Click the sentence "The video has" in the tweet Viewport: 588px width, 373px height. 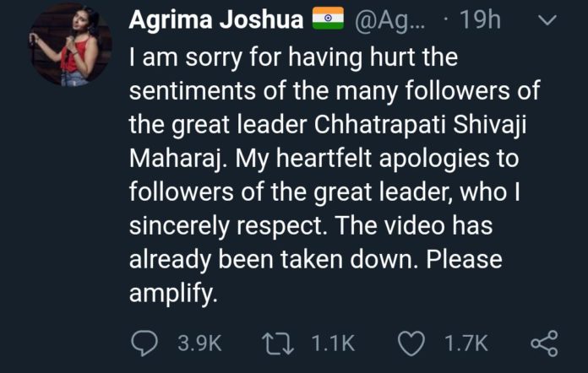(x=413, y=226)
